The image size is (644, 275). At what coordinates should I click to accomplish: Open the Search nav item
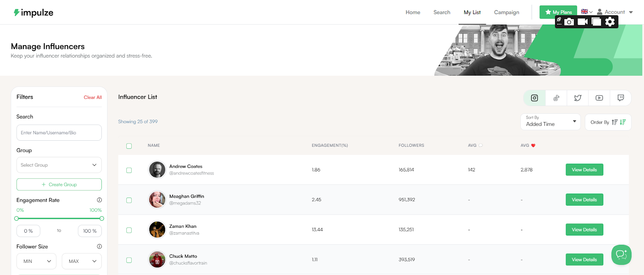(x=442, y=12)
